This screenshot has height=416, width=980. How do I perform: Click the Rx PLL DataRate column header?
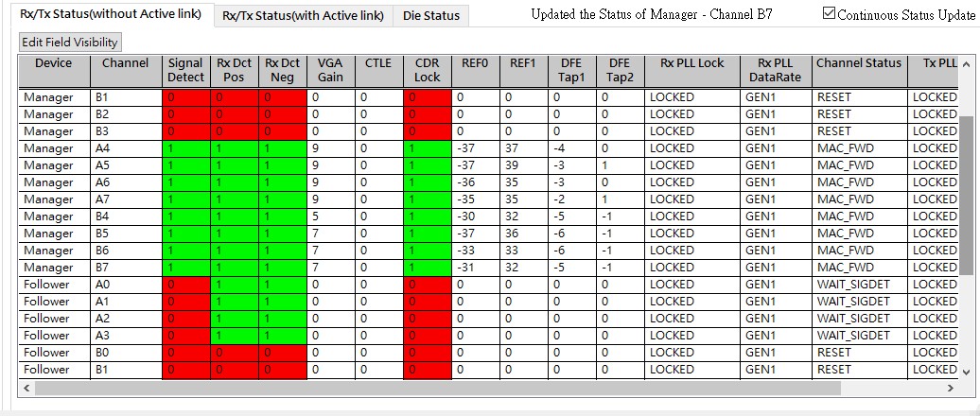[x=776, y=71]
